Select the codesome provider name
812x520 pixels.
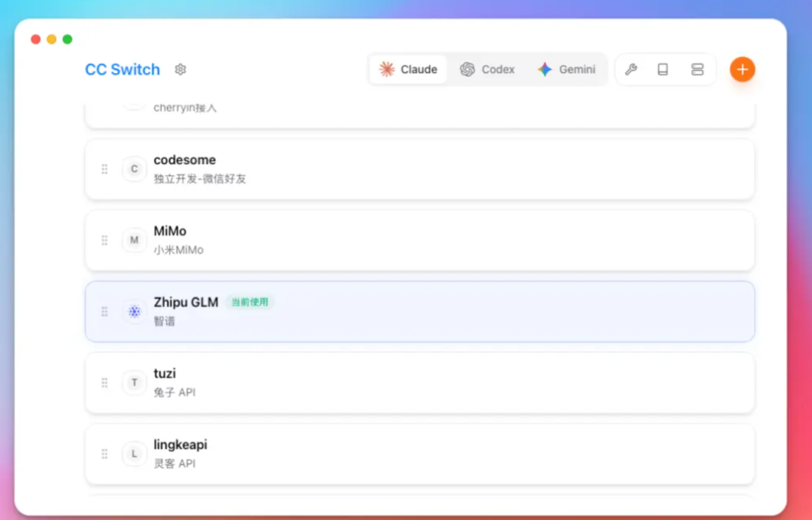tap(185, 160)
